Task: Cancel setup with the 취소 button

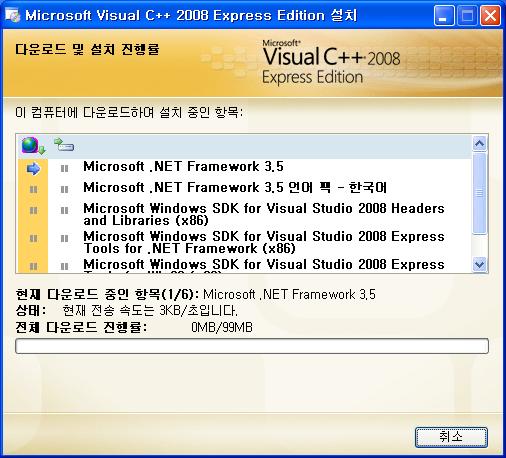Action: pos(451,437)
